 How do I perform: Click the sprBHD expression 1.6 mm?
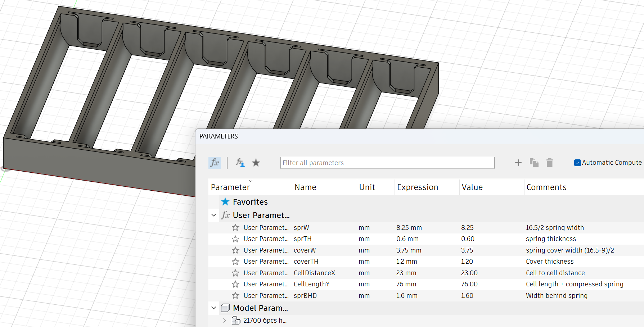click(x=407, y=295)
